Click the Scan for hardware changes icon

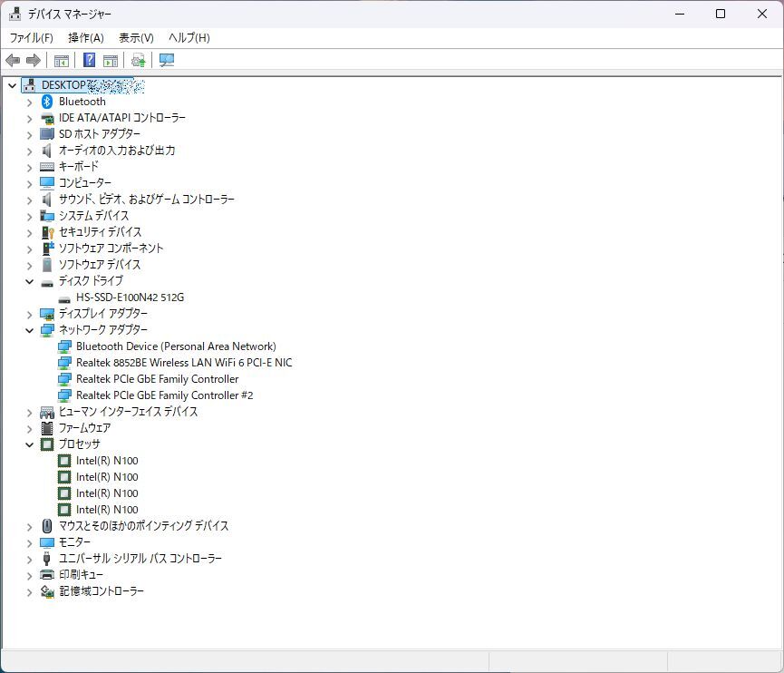click(x=167, y=61)
